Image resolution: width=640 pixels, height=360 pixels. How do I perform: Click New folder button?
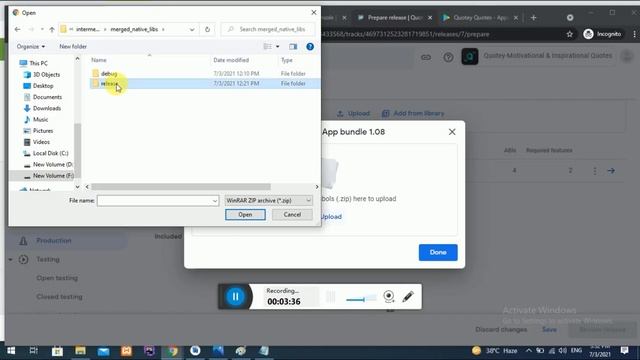(x=73, y=47)
